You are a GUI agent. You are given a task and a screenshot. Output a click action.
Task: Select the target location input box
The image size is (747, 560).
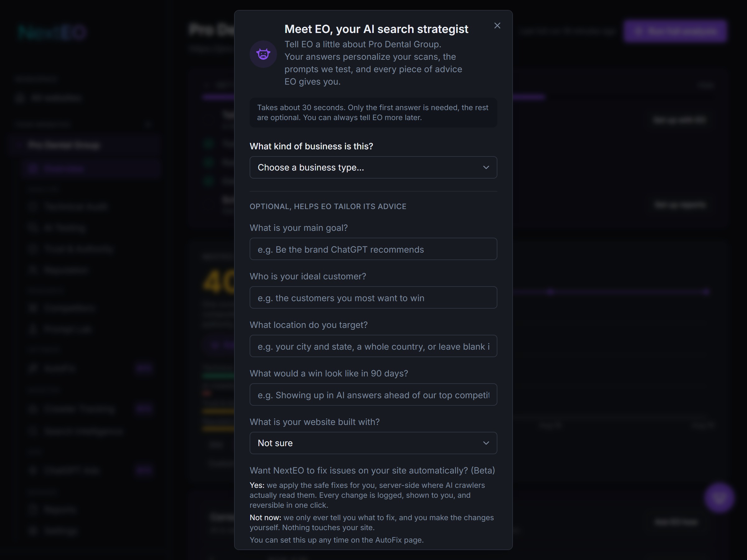click(373, 346)
